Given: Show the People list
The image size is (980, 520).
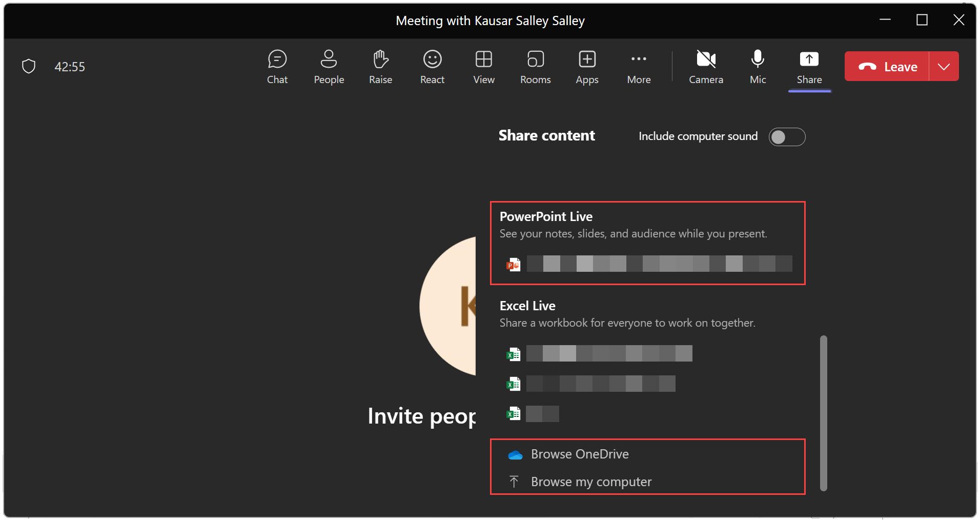Looking at the screenshot, I should point(329,66).
